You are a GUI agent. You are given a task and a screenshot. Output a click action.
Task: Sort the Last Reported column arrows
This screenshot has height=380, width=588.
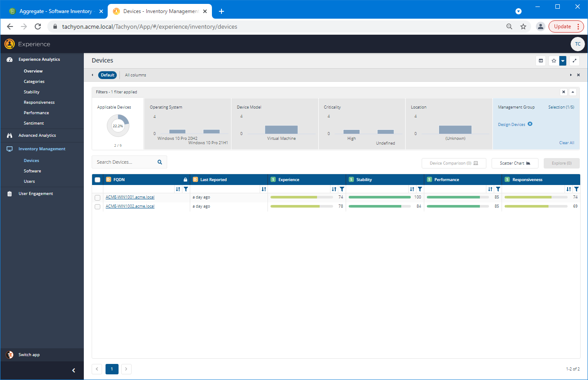coord(264,189)
